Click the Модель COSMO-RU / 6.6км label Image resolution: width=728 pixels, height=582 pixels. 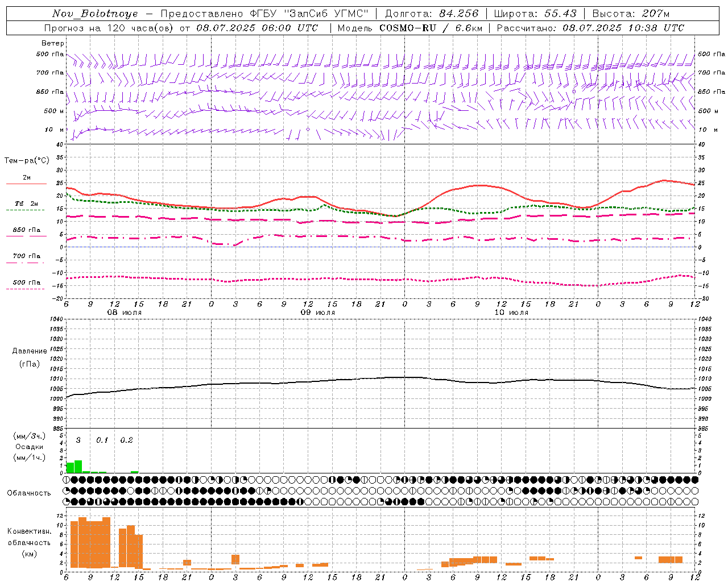coord(409,28)
